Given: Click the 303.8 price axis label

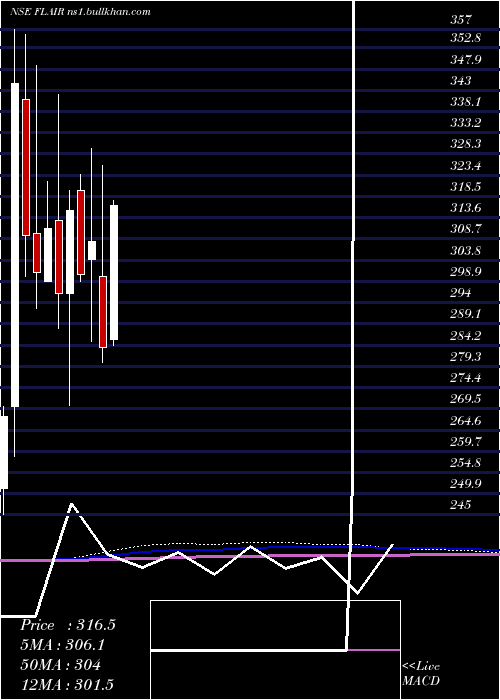Looking at the screenshot, I should click(465, 250).
